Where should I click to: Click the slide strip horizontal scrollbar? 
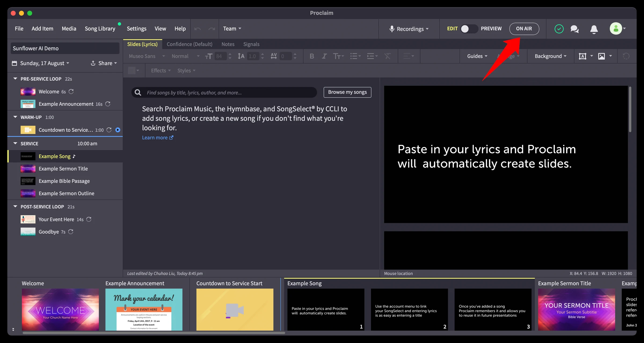pyautogui.click(x=154, y=333)
